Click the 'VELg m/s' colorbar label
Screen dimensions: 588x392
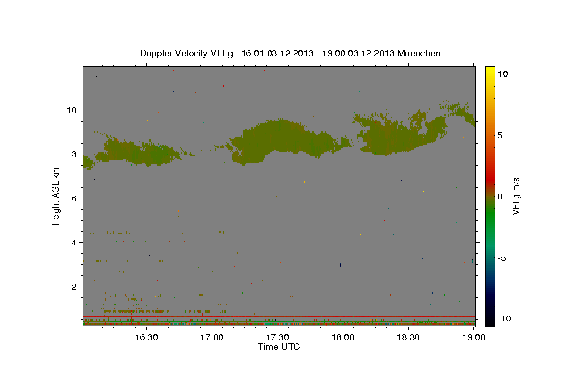(x=515, y=196)
